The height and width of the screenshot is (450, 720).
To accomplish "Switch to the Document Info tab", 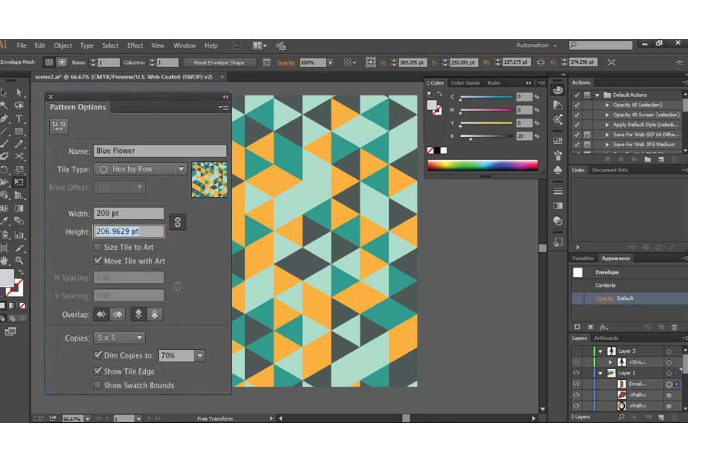I will point(610,170).
